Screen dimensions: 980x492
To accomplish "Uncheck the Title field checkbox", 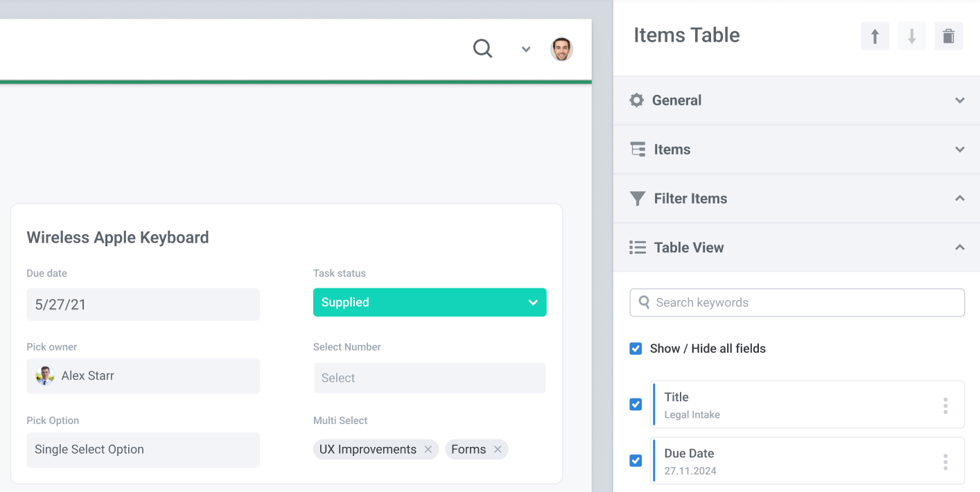I will tap(636, 404).
